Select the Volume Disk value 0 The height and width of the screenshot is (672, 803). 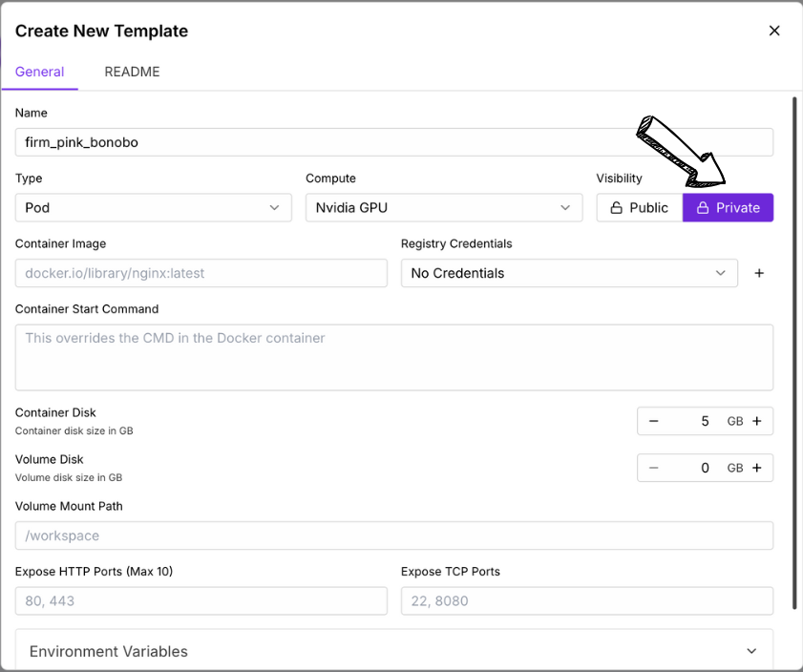pyautogui.click(x=705, y=468)
